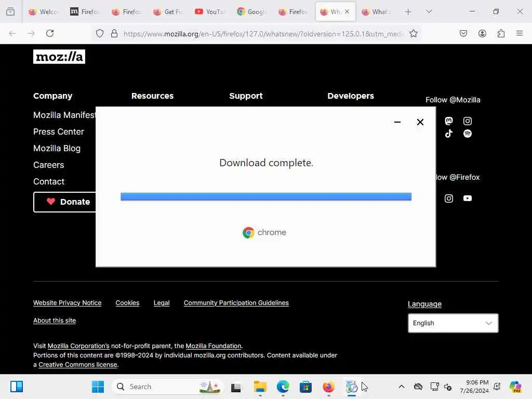The width and height of the screenshot is (532, 399).
Task: Open the Windows widgets panel icon
Action: click(16, 387)
